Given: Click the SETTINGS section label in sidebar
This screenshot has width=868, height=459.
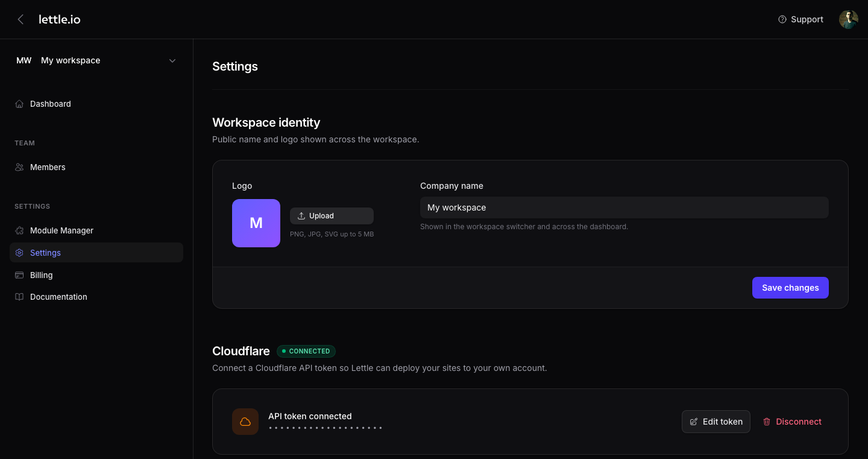Looking at the screenshot, I should (x=33, y=206).
